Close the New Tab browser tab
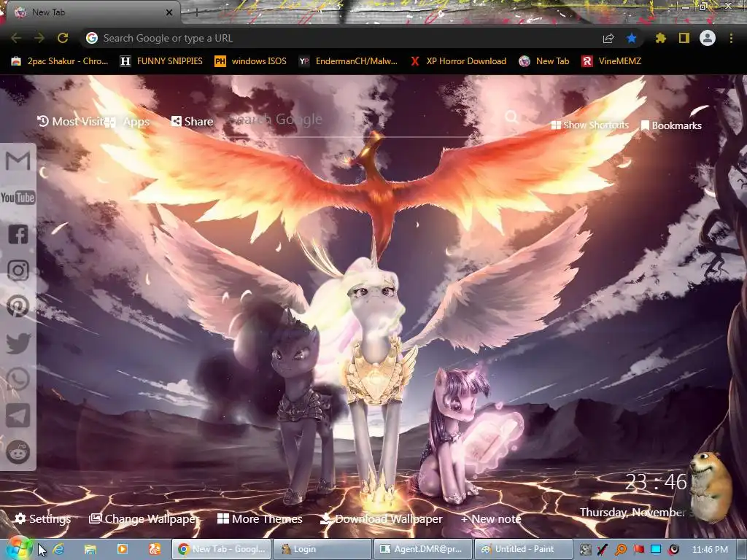747x560 pixels. [169, 12]
